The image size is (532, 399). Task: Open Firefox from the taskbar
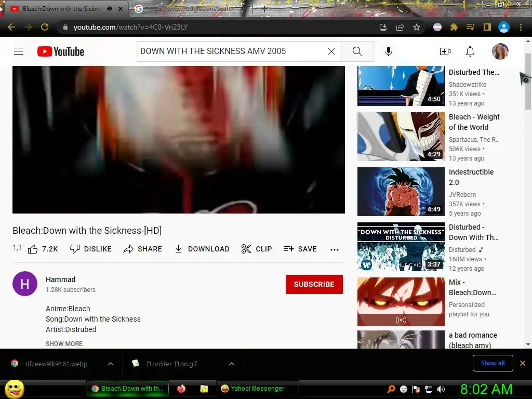(181, 389)
